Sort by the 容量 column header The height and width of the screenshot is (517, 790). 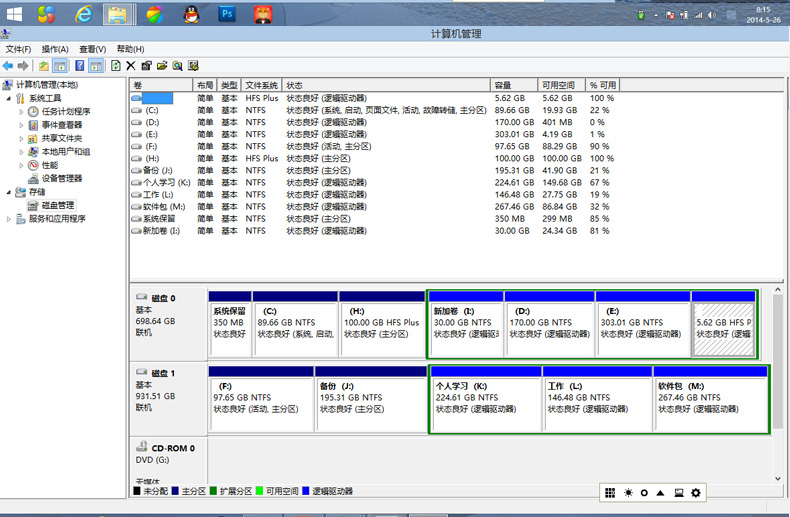click(x=514, y=85)
